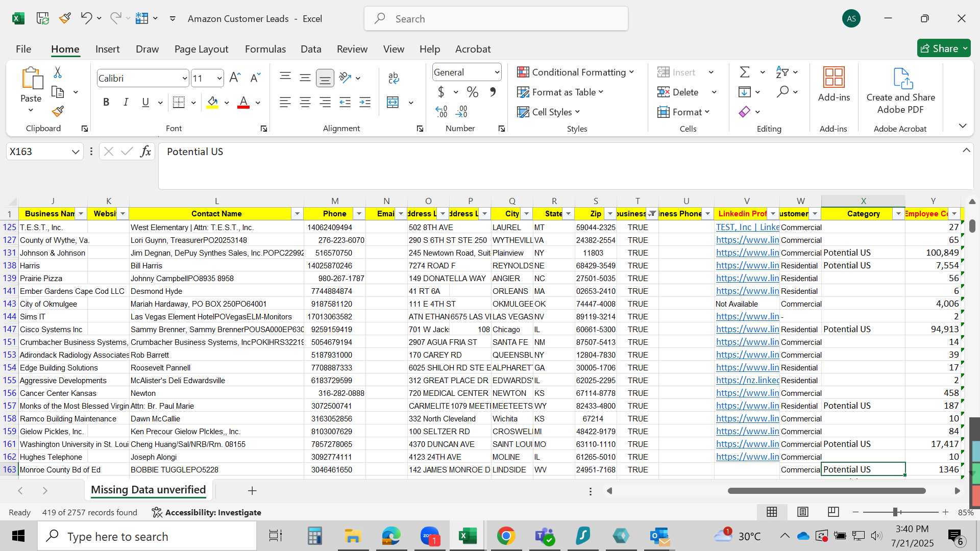980x551 pixels.
Task: Click the Decrease Indent icon
Action: coord(345,102)
